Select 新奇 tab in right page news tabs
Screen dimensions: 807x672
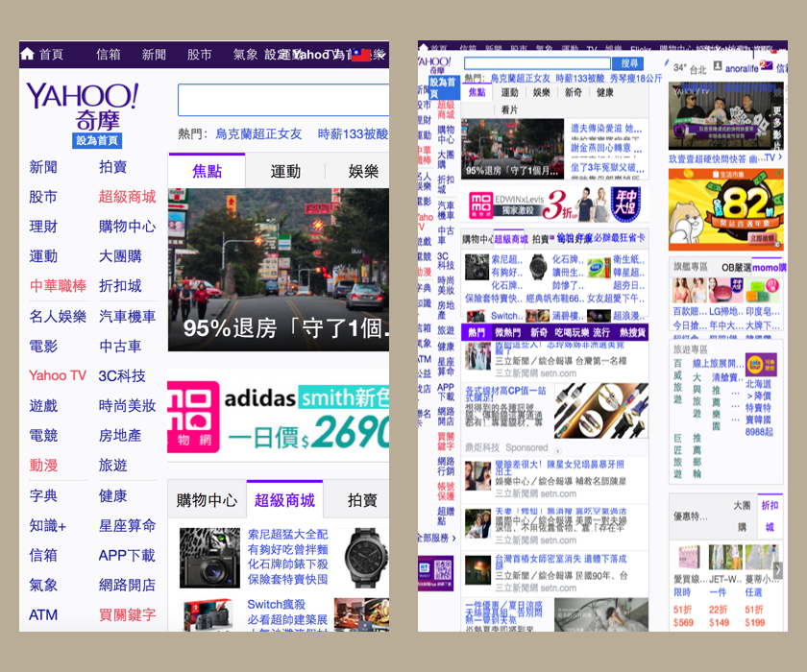click(573, 92)
